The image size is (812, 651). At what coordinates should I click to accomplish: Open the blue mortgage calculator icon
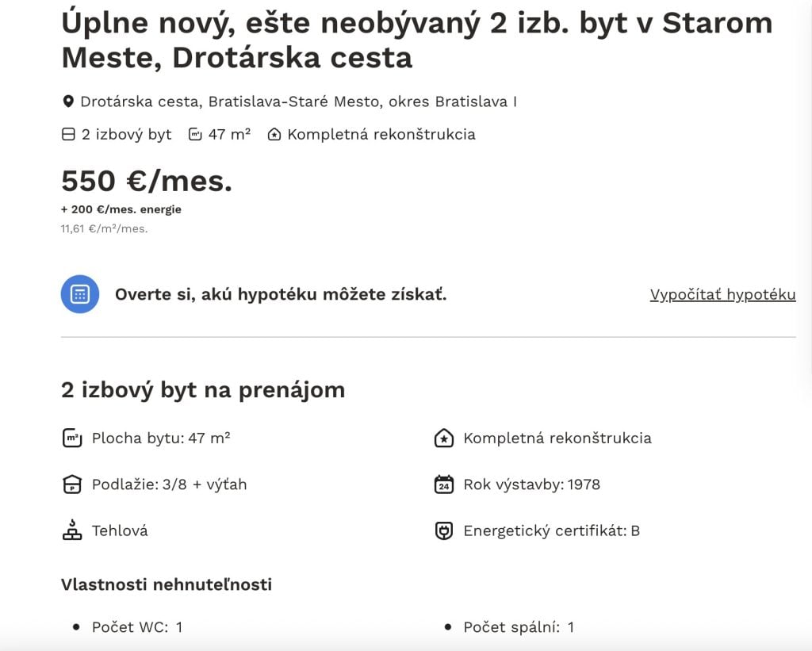pos(79,294)
